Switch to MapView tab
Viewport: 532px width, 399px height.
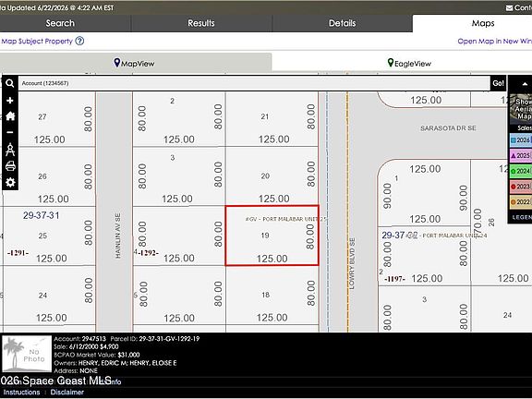(135, 63)
